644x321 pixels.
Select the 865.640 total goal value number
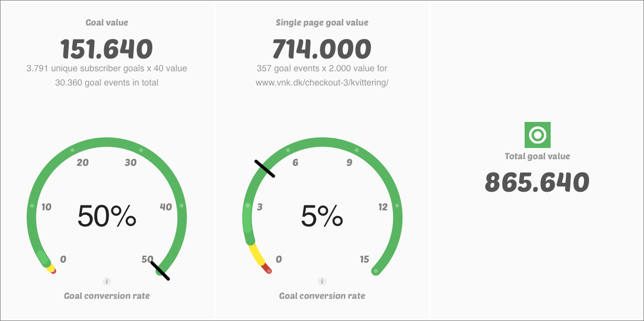point(537,182)
